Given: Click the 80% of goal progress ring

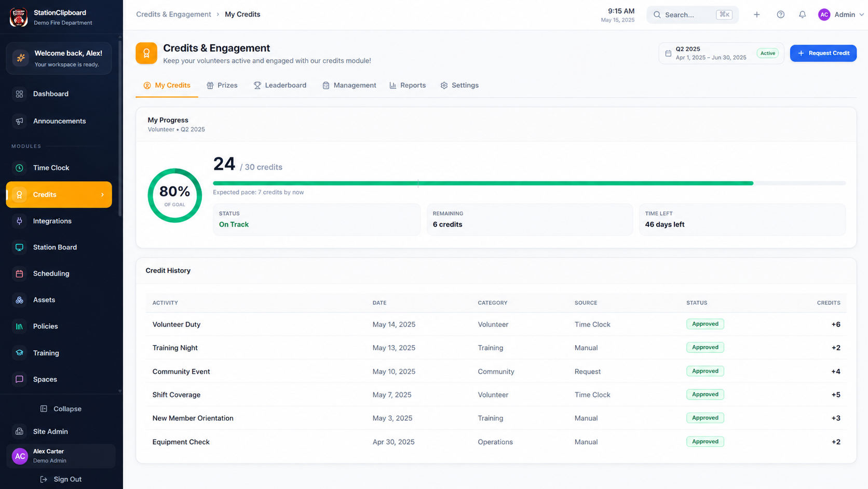Looking at the screenshot, I should point(175,195).
